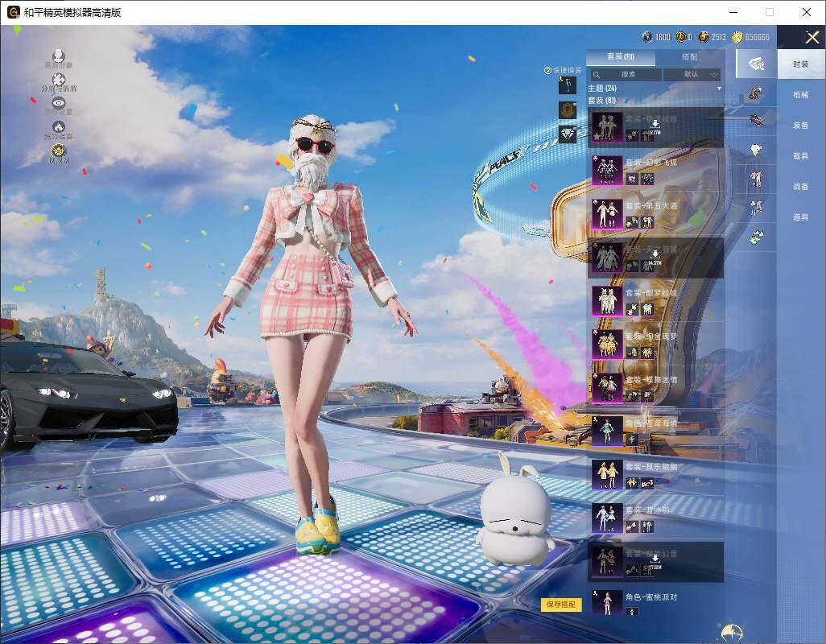Click the 2513 currency icon

point(704,37)
